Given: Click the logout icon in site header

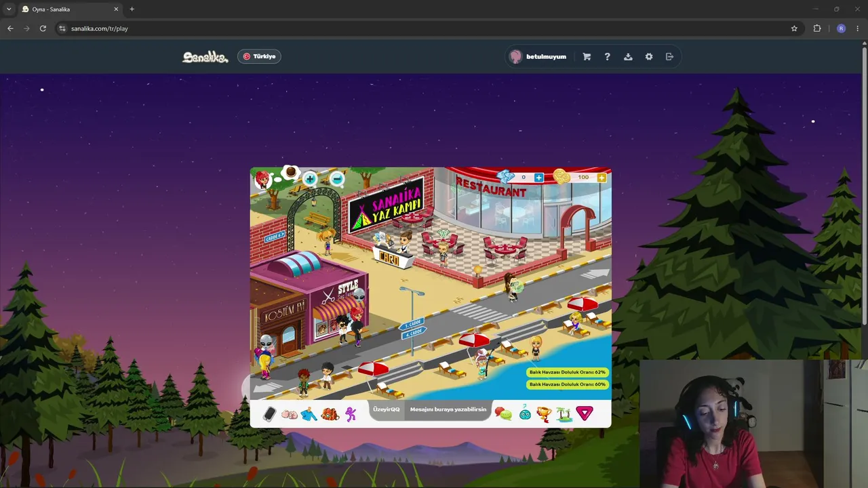Looking at the screenshot, I should pos(669,57).
